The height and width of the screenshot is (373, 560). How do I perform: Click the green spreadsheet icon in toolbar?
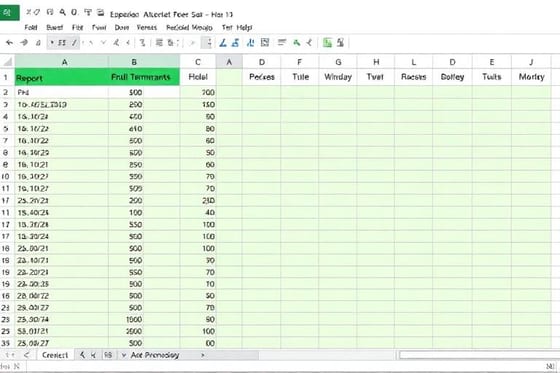(327, 43)
